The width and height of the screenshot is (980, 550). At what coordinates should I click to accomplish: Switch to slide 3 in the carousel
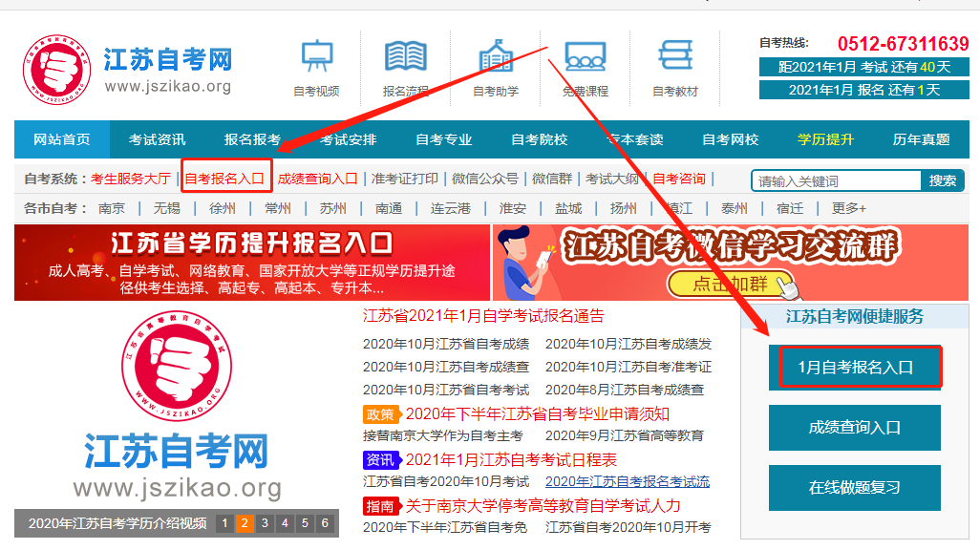tap(265, 523)
